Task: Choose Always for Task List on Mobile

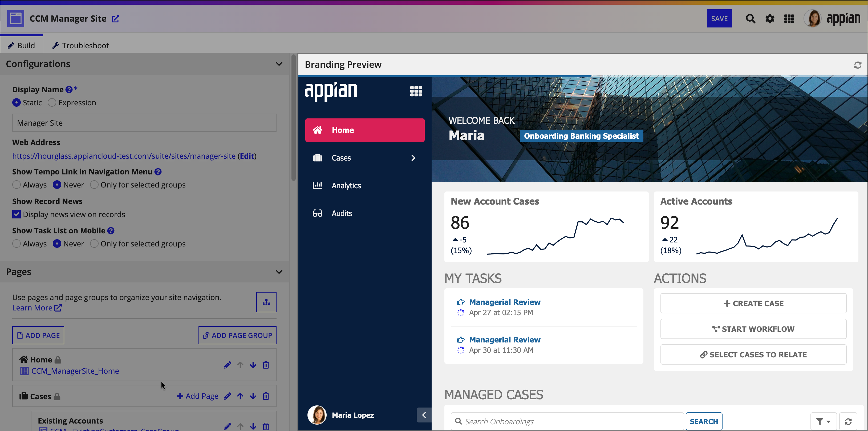Action: point(17,244)
